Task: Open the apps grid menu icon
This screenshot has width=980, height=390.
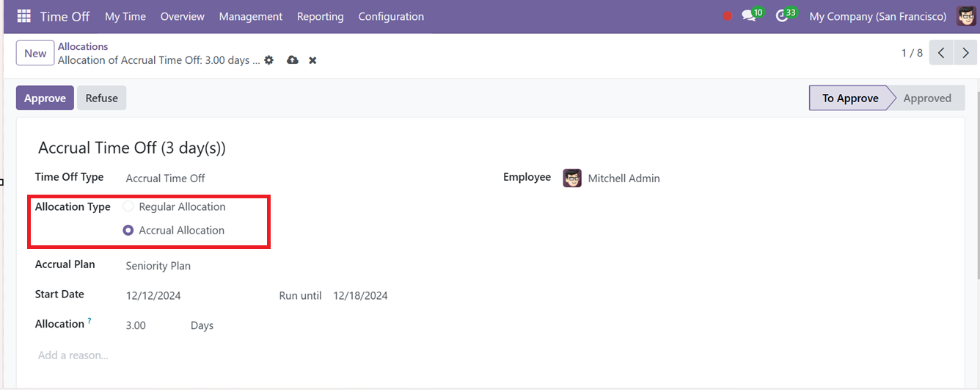Action: (x=24, y=15)
